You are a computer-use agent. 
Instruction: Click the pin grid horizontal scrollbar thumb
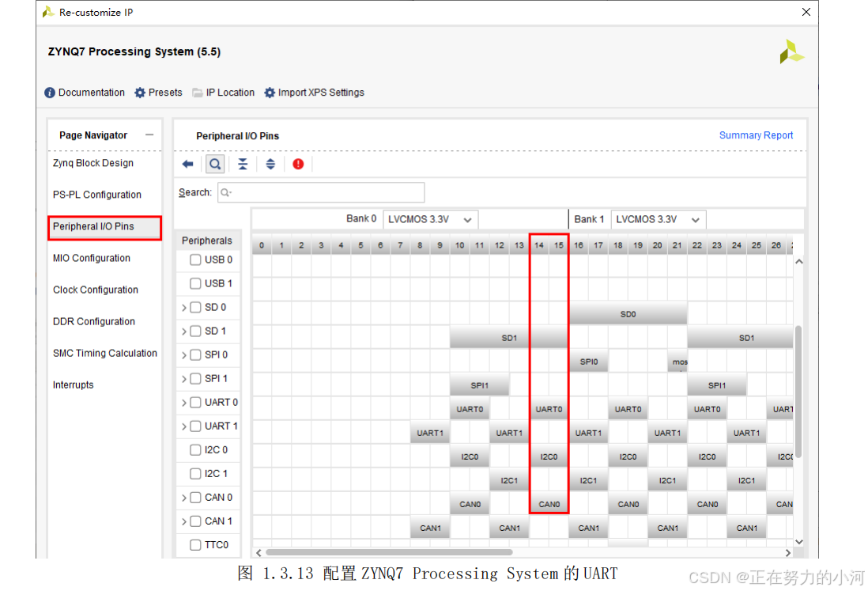click(x=389, y=552)
